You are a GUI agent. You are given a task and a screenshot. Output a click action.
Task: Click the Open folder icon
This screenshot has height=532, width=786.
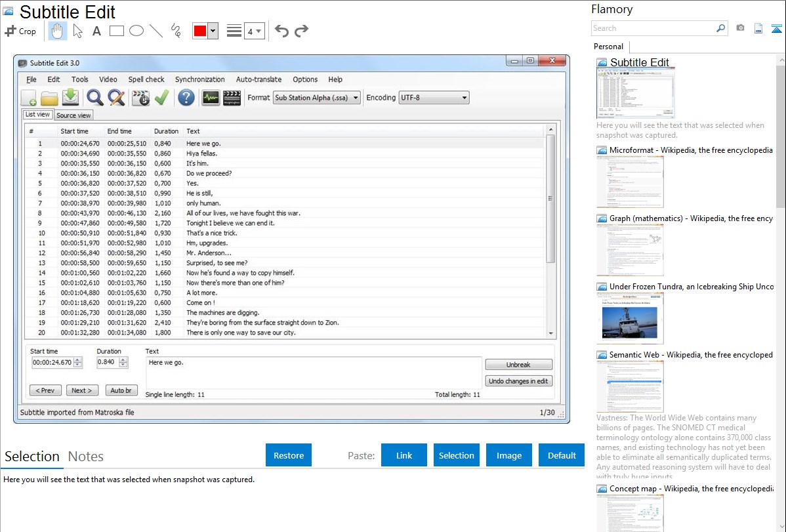click(x=49, y=98)
